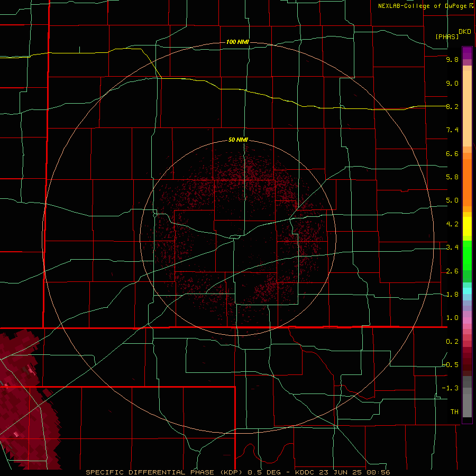Click the 5.8 scale value
This screenshot has width=476, height=476.
pyautogui.click(x=452, y=177)
